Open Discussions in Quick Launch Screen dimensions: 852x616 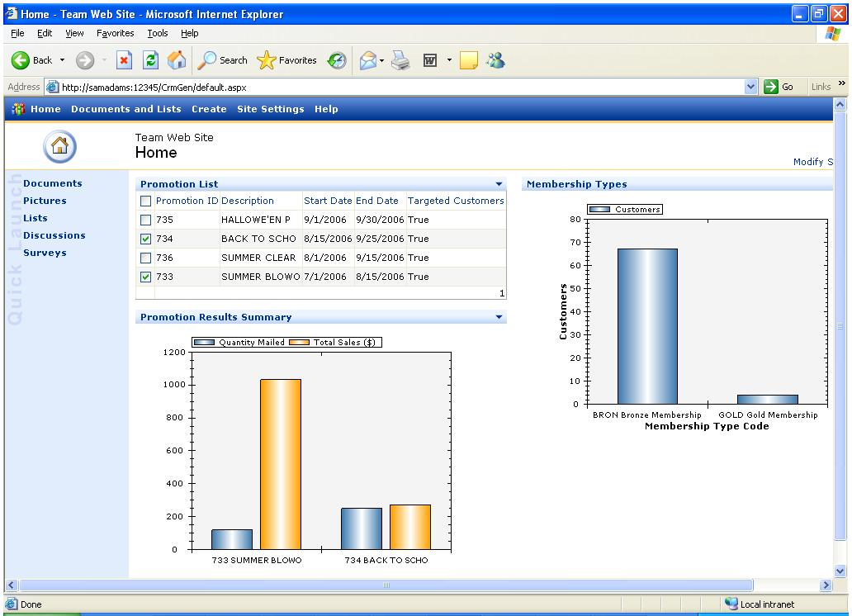[54, 236]
